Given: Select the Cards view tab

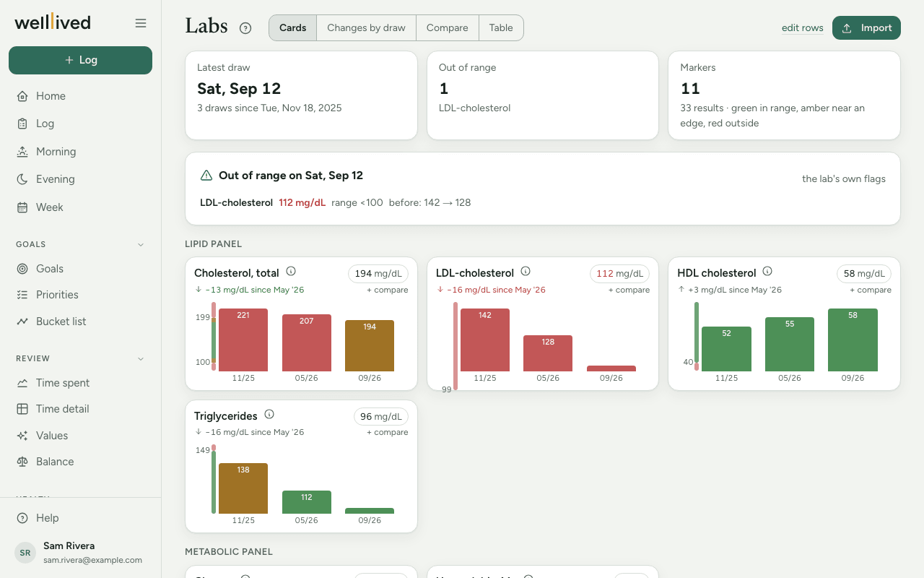Looking at the screenshot, I should point(293,28).
